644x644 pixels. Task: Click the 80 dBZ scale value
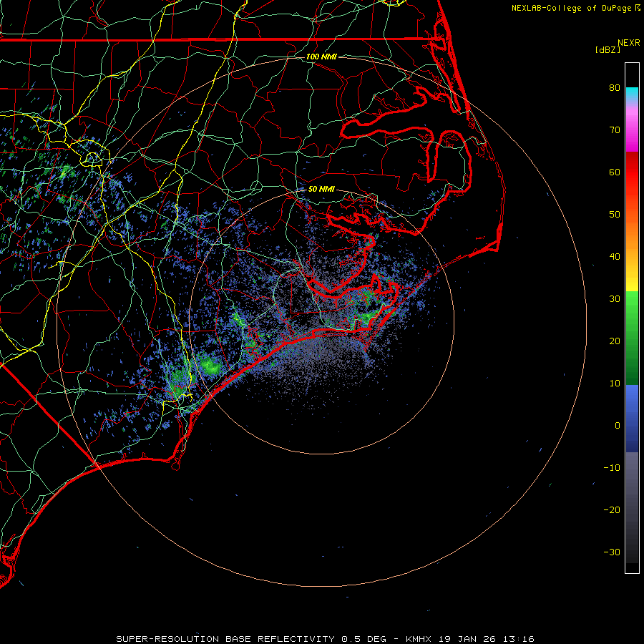[x=615, y=87]
